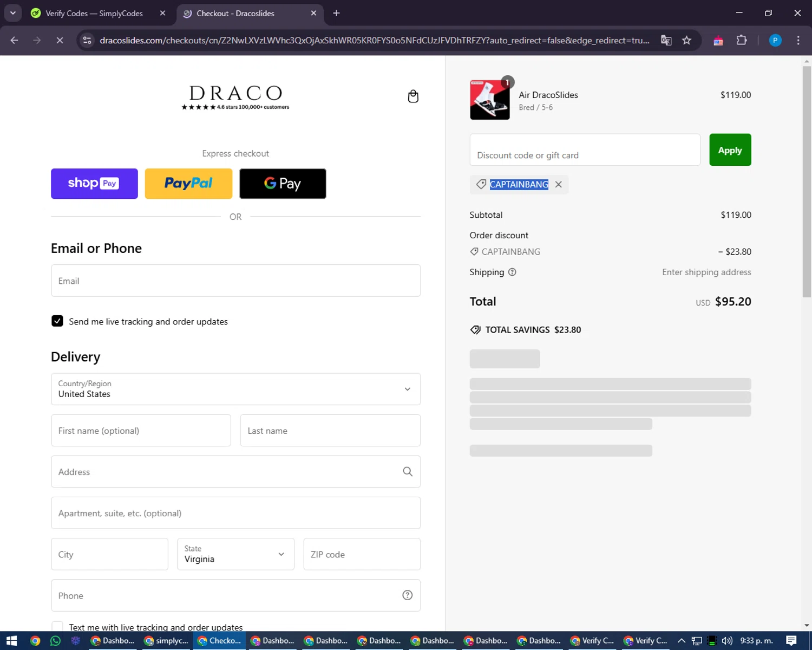Close the Checkout Dracoslides tab
Image resolution: width=812 pixels, height=650 pixels.
pyautogui.click(x=313, y=13)
